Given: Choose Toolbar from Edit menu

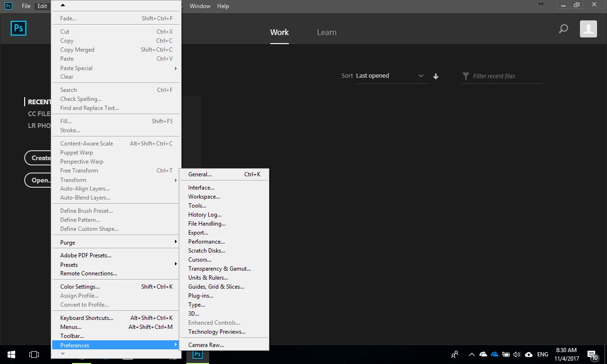Looking at the screenshot, I should click(x=116, y=336).
